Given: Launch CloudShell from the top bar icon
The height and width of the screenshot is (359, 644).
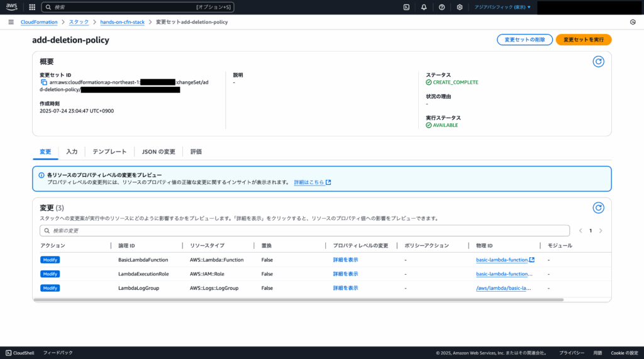Looking at the screenshot, I should pyautogui.click(x=406, y=7).
